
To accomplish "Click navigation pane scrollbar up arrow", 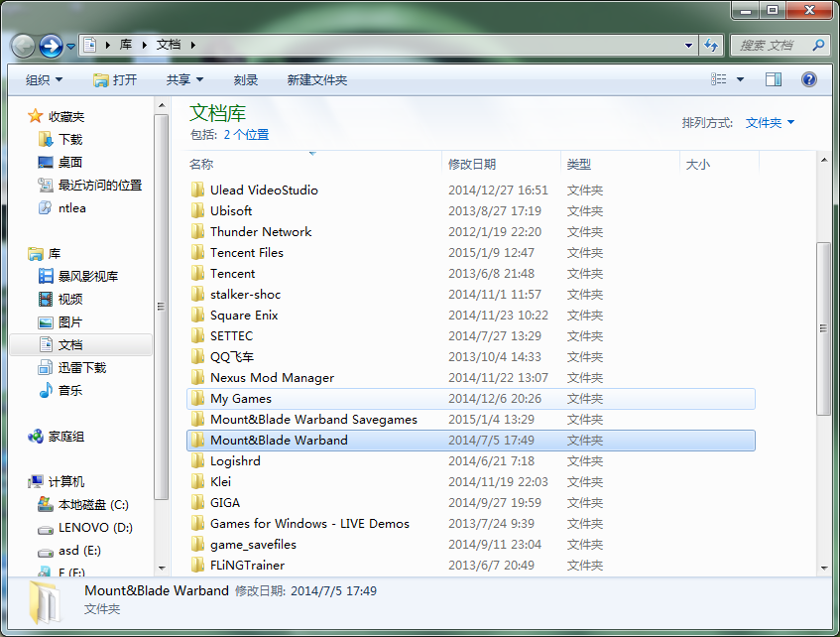I will coord(162,105).
